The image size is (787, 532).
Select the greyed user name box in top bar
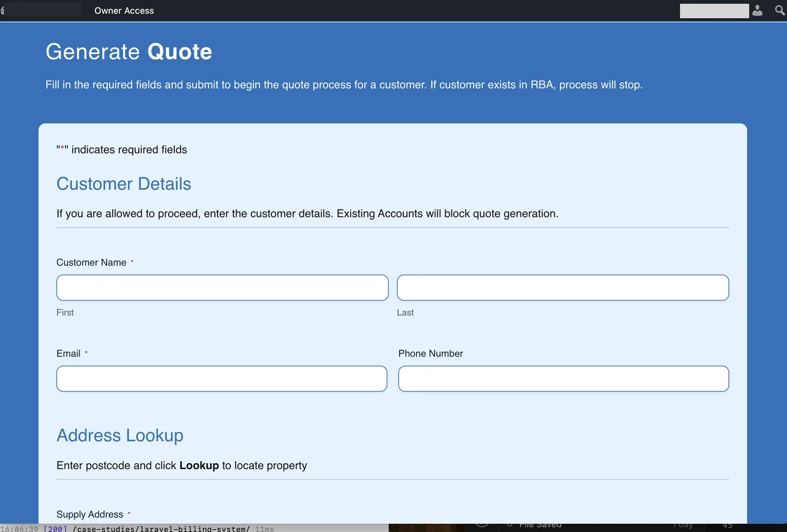[714, 11]
